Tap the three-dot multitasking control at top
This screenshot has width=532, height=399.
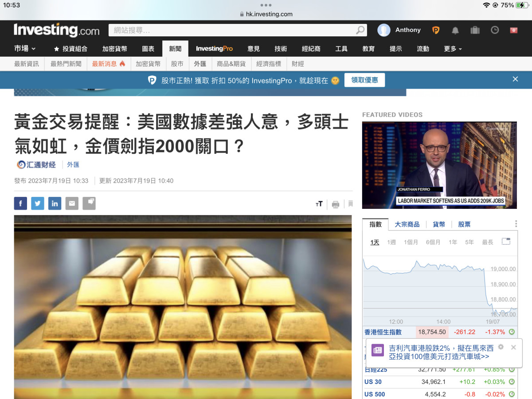click(x=266, y=5)
